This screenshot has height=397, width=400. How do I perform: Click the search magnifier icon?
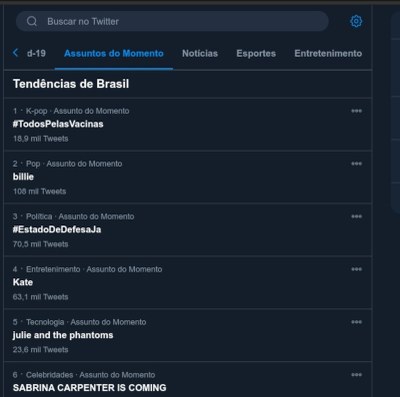[x=32, y=21]
